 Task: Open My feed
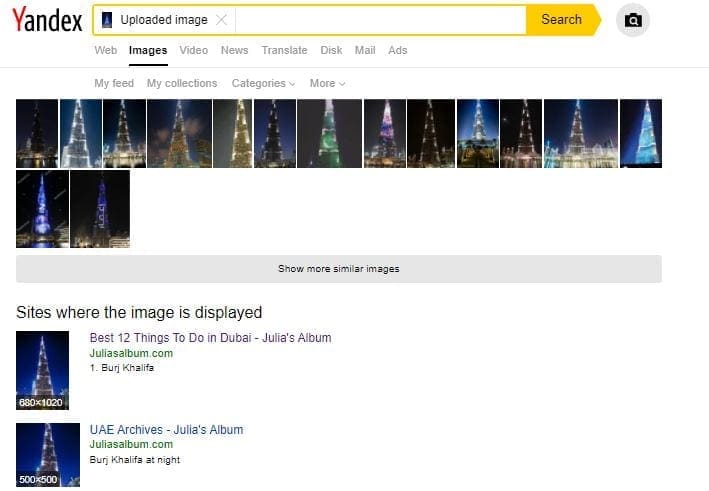tap(114, 84)
